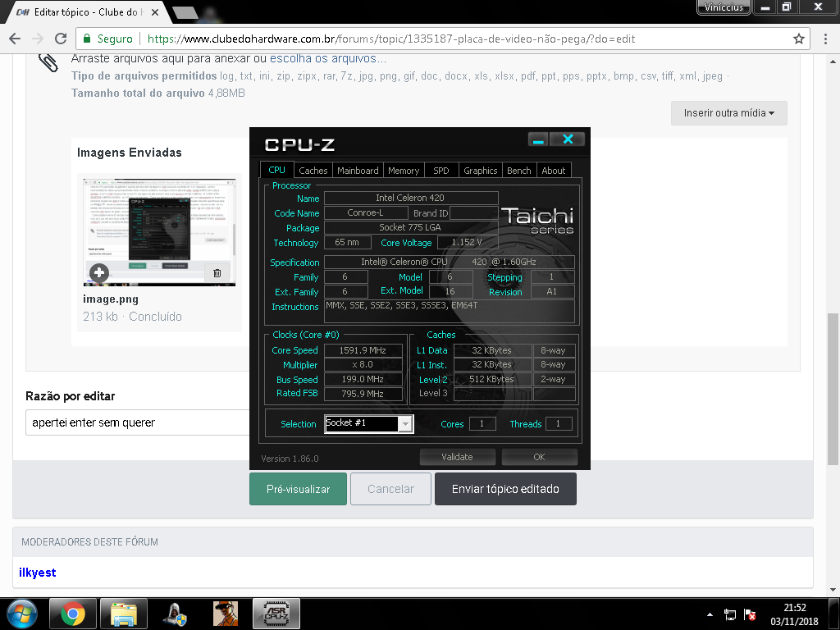Click the image.png file name

111,299
